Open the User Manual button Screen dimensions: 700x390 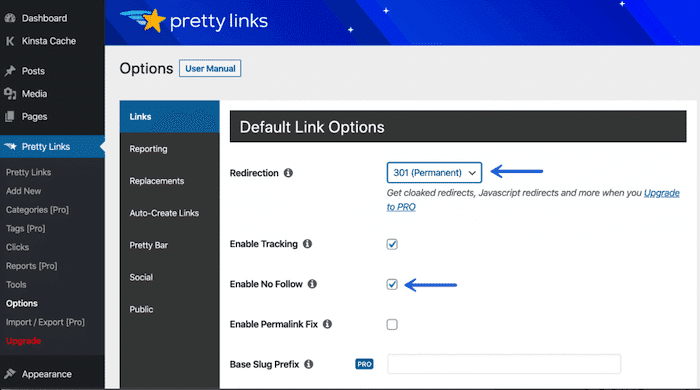coord(210,68)
